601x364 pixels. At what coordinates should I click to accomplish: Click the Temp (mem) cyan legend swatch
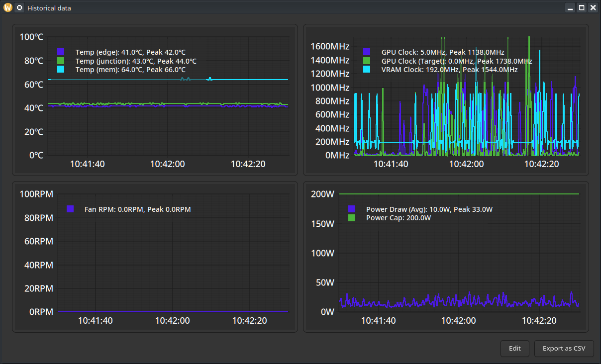coord(61,70)
